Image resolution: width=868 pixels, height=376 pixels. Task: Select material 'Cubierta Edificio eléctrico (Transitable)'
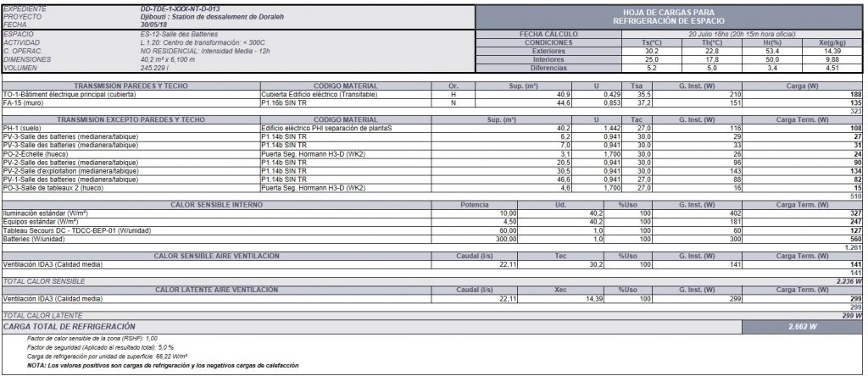tap(319, 95)
